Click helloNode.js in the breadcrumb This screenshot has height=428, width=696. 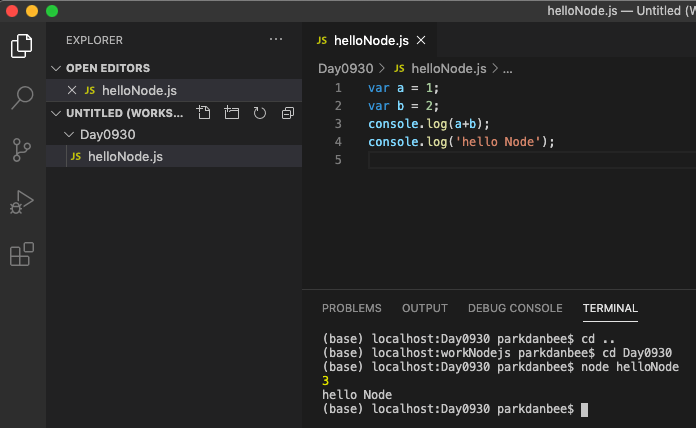(x=448, y=69)
